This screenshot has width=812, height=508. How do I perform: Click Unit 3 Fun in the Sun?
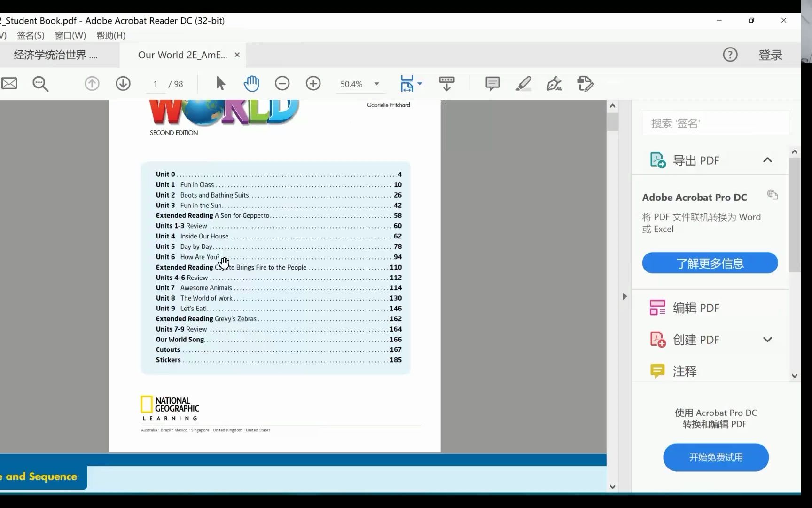pos(279,206)
